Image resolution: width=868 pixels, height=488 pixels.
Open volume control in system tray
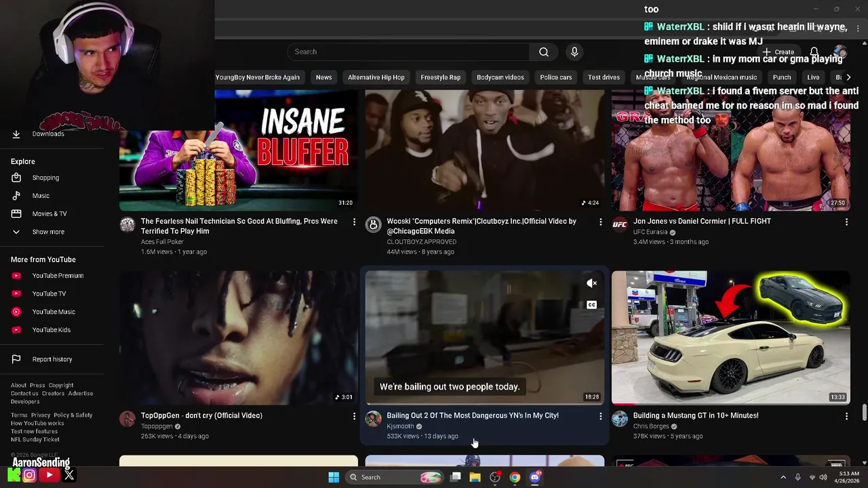(823, 477)
